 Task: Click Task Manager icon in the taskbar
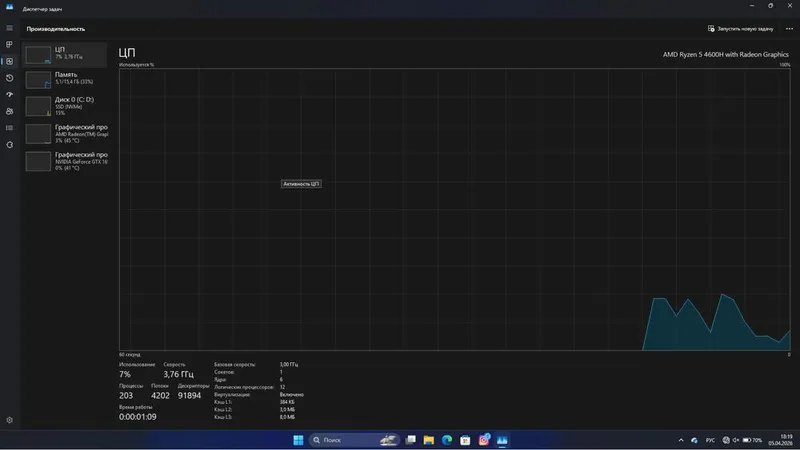[502, 440]
